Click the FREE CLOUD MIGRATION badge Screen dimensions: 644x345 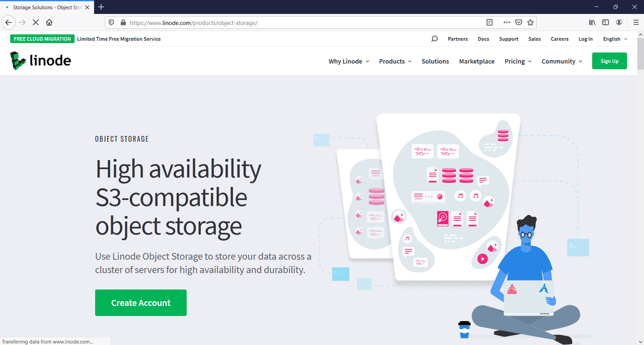pyautogui.click(x=42, y=39)
